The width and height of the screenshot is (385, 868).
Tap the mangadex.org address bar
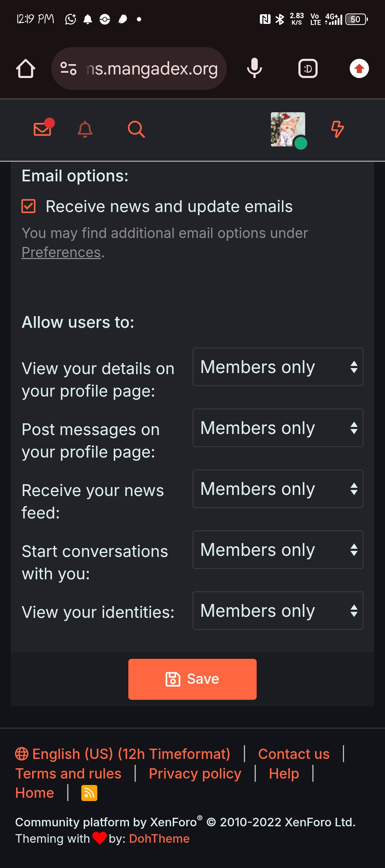click(x=152, y=68)
